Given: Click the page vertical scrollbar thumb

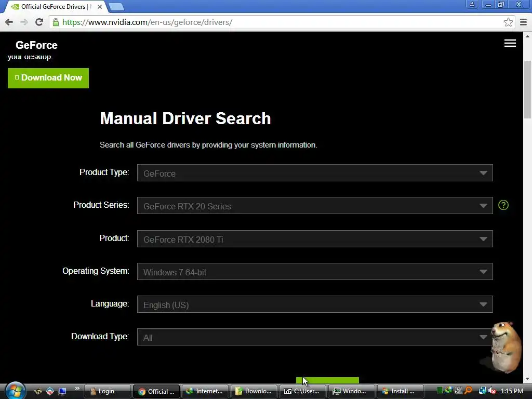Looking at the screenshot, I should [527, 90].
